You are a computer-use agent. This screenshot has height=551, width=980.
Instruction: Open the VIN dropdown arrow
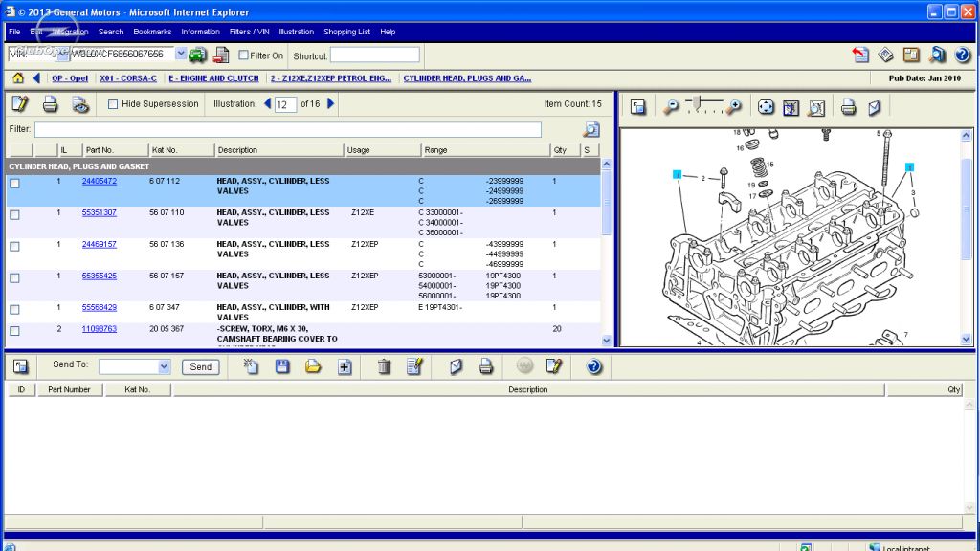[x=181, y=54]
